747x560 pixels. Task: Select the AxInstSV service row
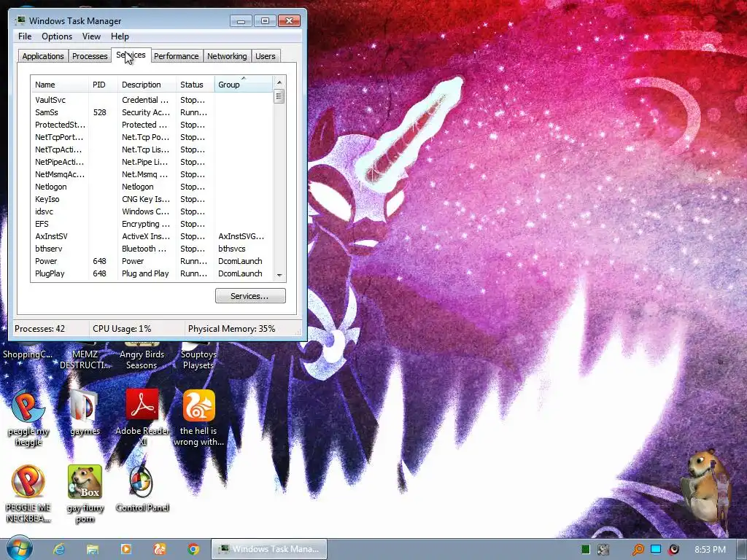tap(152, 236)
